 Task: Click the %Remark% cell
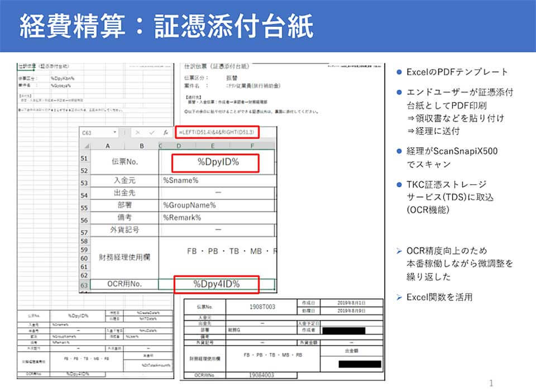(217, 217)
